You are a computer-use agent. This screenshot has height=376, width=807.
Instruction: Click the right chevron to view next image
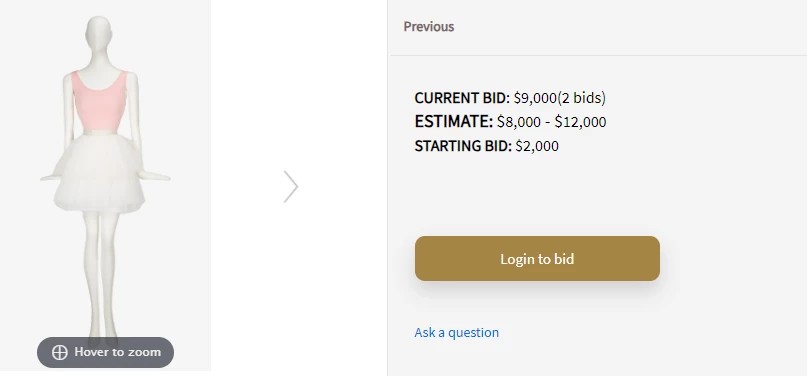pyautogui.click(x=291, y=187)
